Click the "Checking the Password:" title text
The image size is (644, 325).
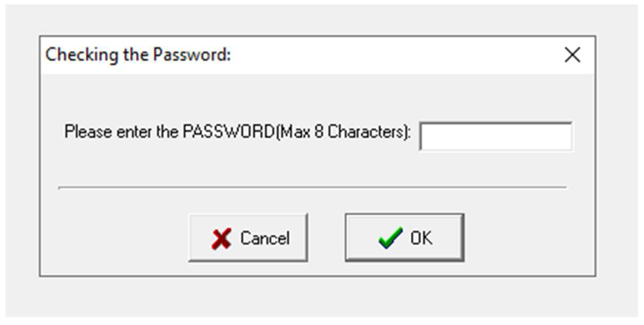click(138, 55)
